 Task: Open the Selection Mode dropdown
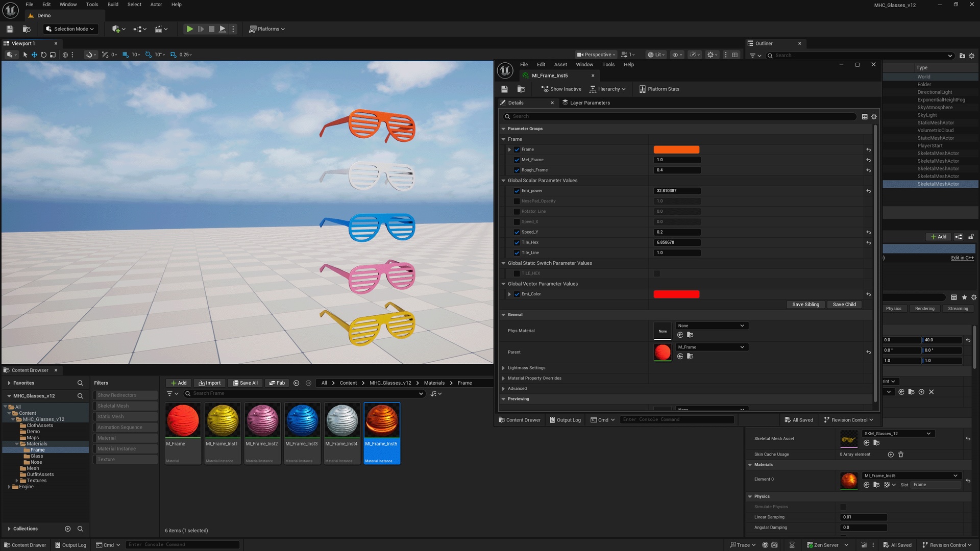[70, 29]
